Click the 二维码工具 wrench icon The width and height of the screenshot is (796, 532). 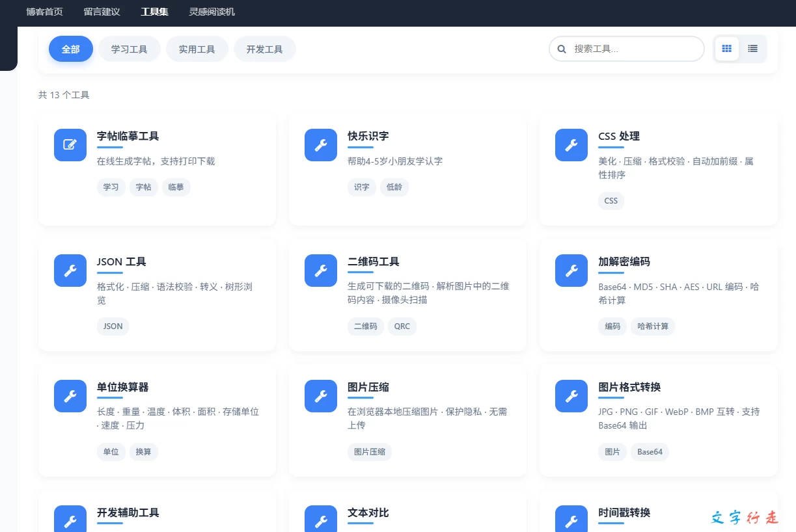click(x=321, y=271)
